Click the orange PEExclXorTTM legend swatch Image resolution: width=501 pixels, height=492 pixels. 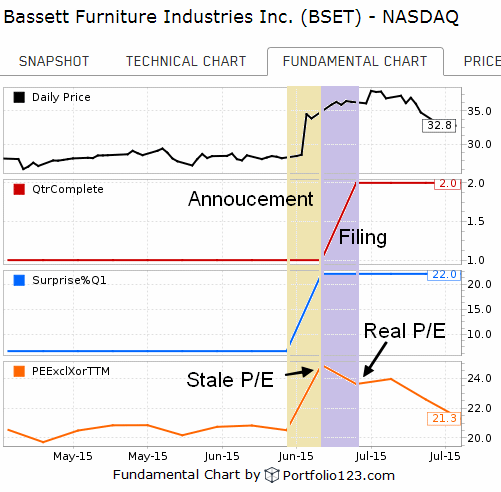coord(19,371)
